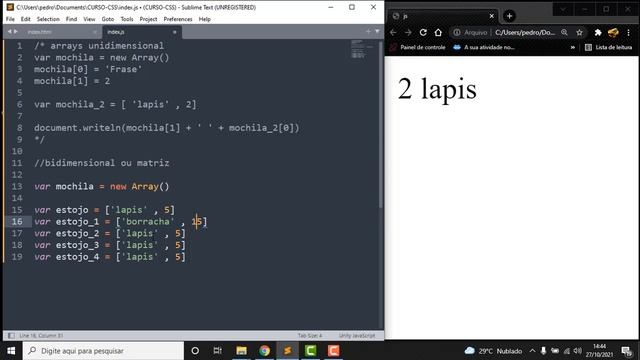Open the Goto menu
Image resolution: width=640 pixels, height=360 pixels.
pos(108,19)
